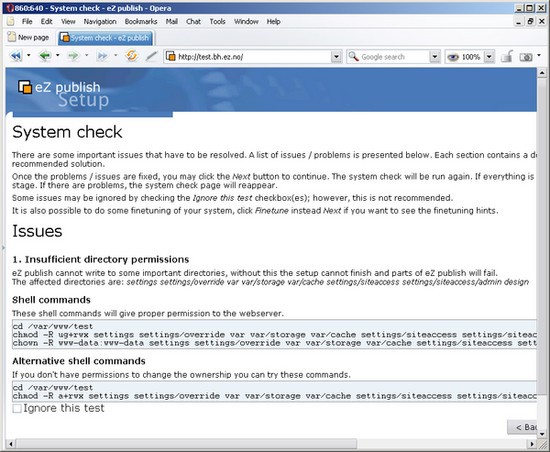Click the magnifier Google search icon

click(x=354, y=56)
